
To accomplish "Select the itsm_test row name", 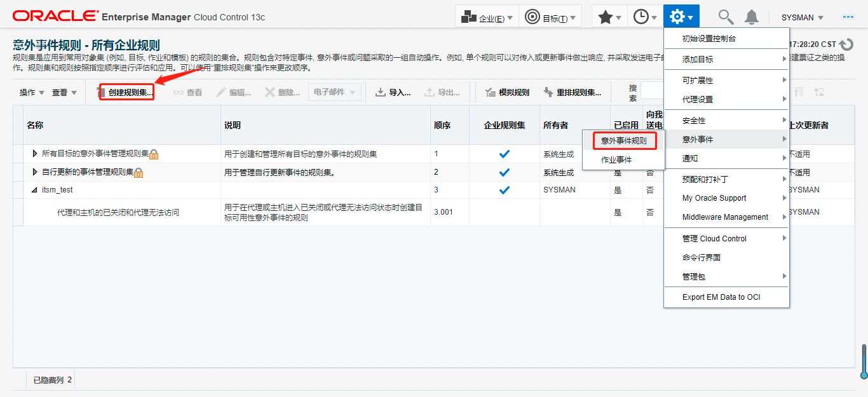I will click(57, 190).
